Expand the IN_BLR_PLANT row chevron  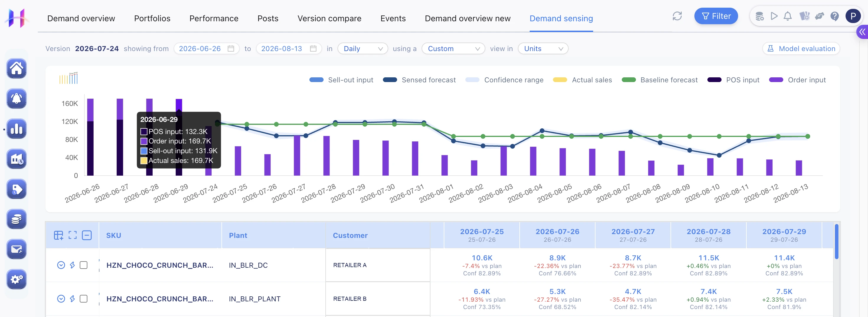pyautogui.click(x=61, y=299)
